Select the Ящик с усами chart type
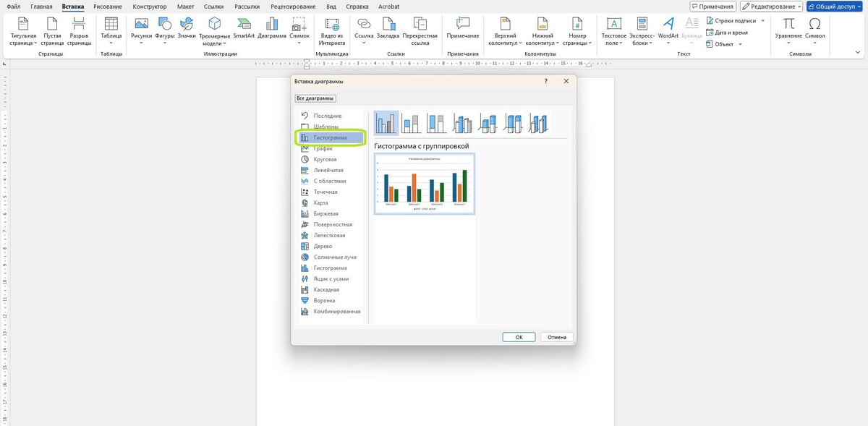The height and width of the screenshot is (426, 868). [x=331, y=278]
